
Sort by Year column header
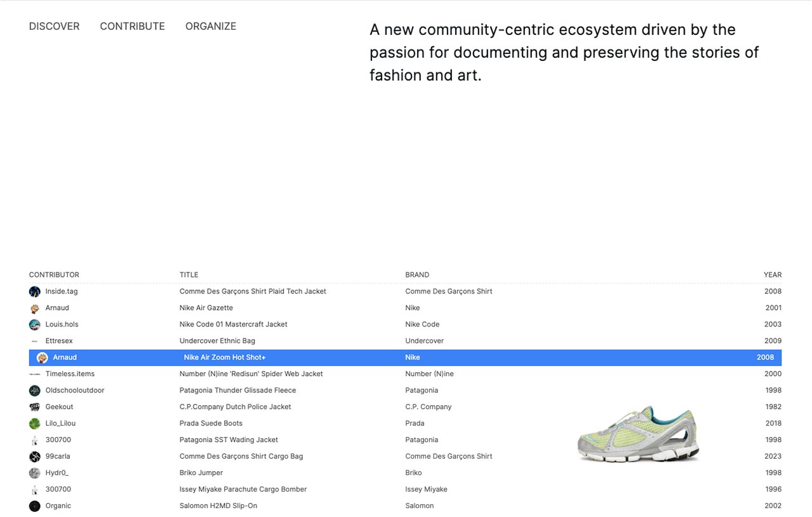pyautogui.click(x=772, y=275)
